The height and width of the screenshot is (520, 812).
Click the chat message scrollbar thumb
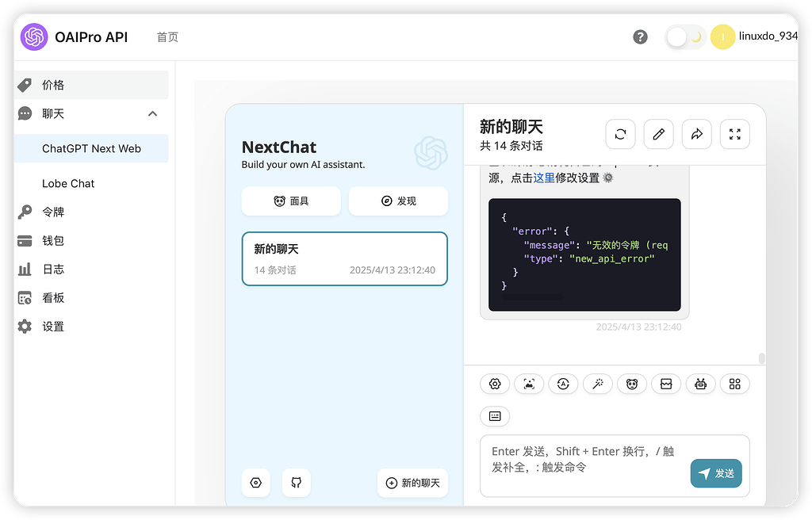761,358
